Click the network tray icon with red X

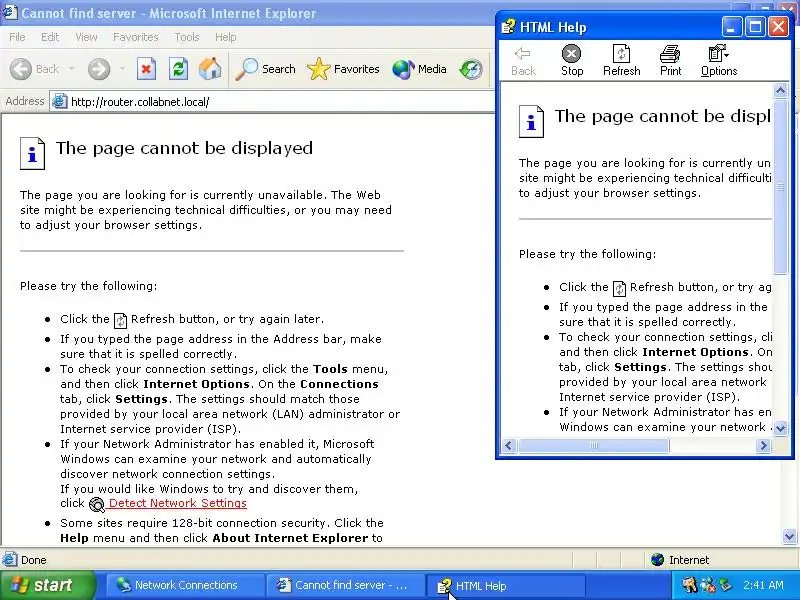[707, 585]
